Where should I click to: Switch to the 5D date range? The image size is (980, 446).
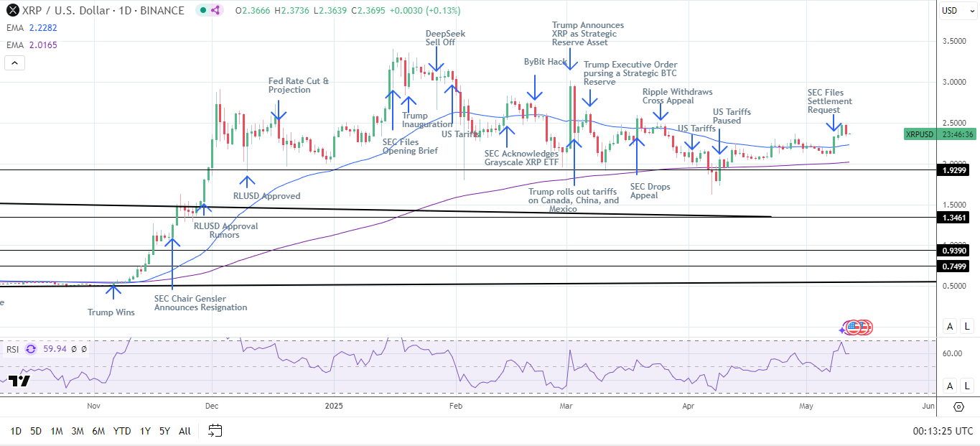click(36, 431)
